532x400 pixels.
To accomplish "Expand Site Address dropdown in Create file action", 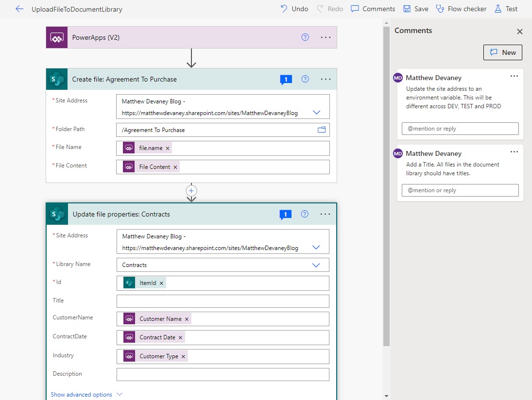I will tap(316, 113).
